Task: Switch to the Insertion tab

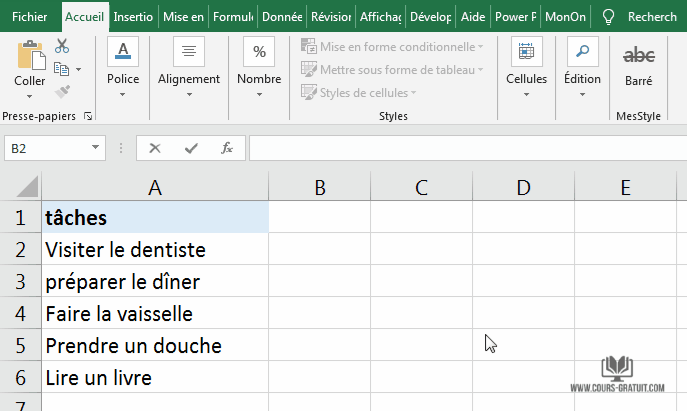Action: 133,17
